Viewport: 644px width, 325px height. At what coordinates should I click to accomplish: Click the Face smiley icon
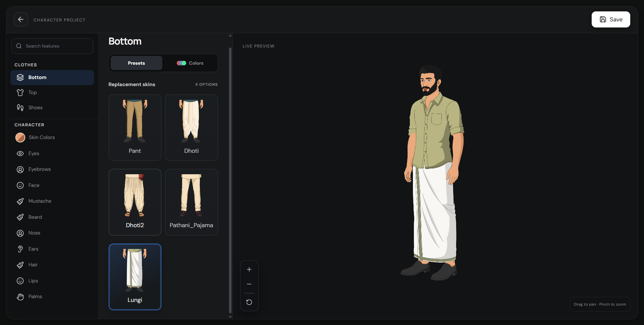[x=20, y=185]
